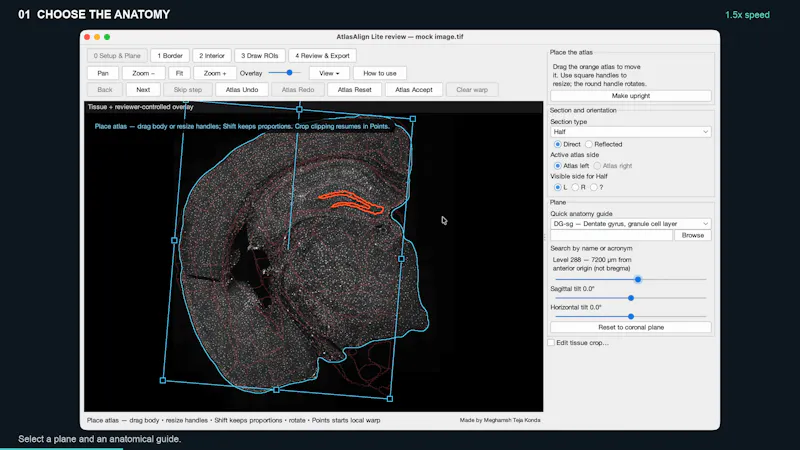Choose the Atlas right radio button

coord(597,166)
